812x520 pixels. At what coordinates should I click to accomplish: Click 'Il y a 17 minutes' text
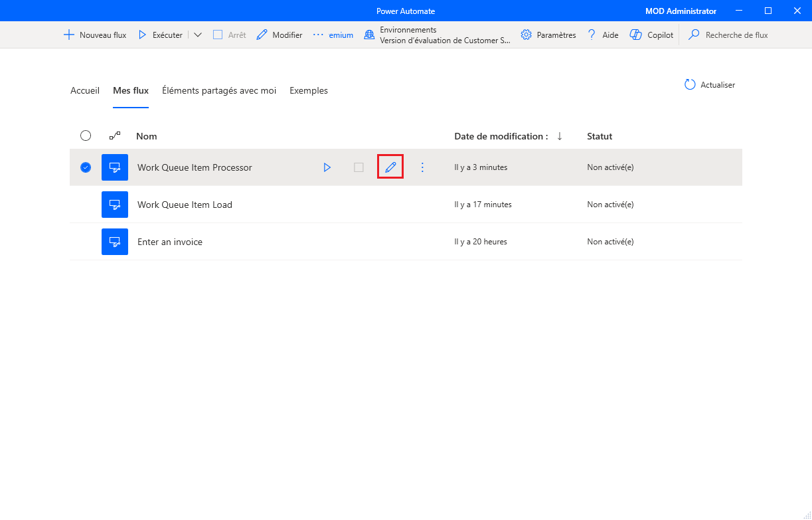point(483,205)
